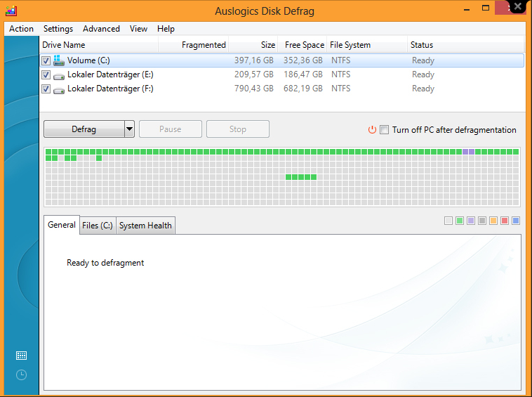Maximize the Disk Defrag window
The height and width of the screenshot is (397, 532).
486,8
